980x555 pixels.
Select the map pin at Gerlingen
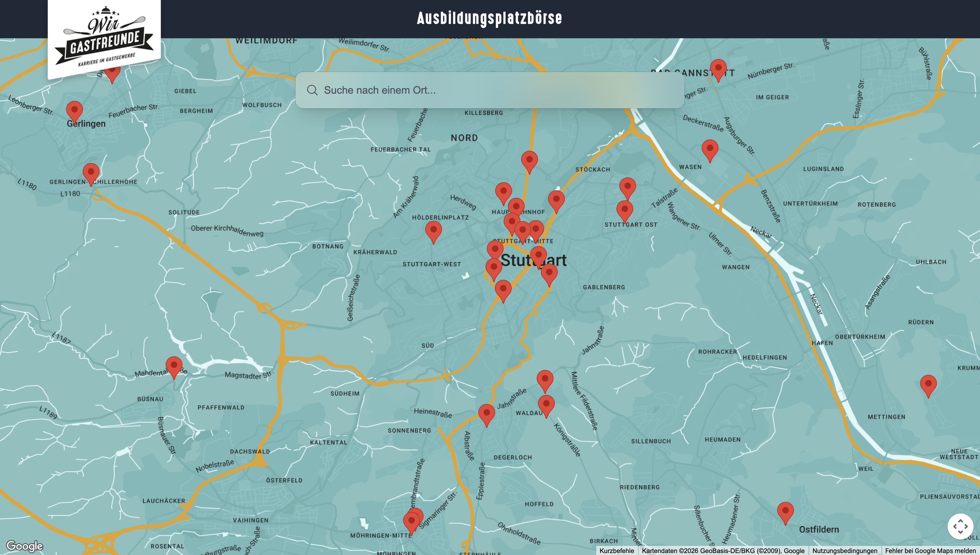point(74,110)
